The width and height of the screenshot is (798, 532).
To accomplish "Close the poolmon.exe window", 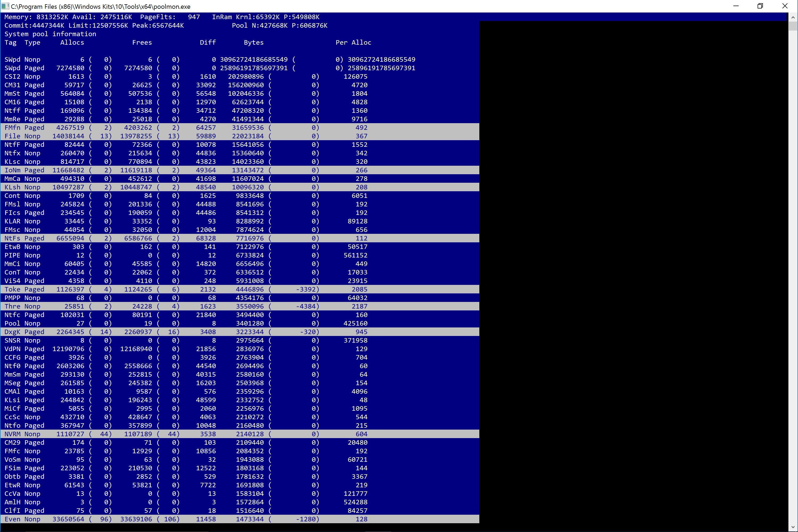I will pyautogui.click(x=784, y=6).
